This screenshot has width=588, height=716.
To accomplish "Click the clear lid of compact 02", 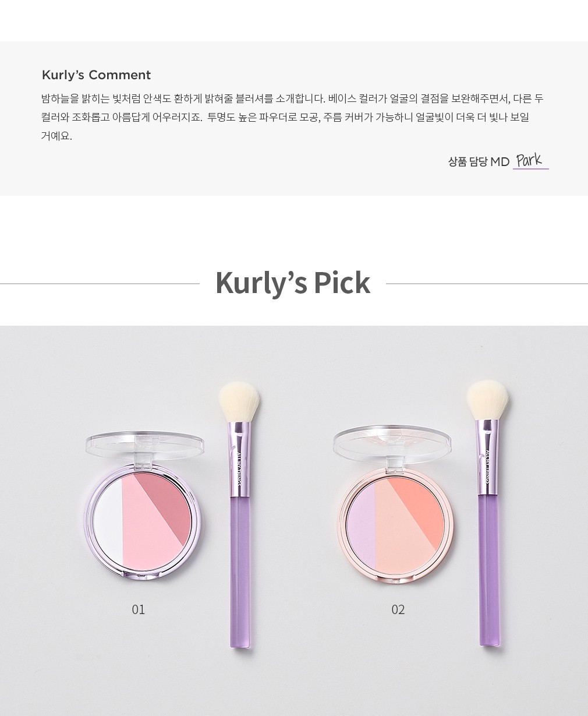I will coord(393,442).
